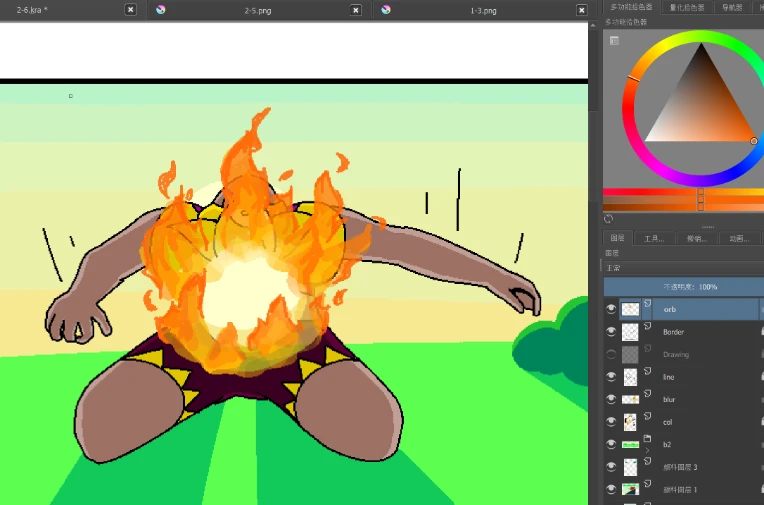This screenshot has height=505, width=764.
Task: Click the paint layer icon of orb
Action: (648, 303)
